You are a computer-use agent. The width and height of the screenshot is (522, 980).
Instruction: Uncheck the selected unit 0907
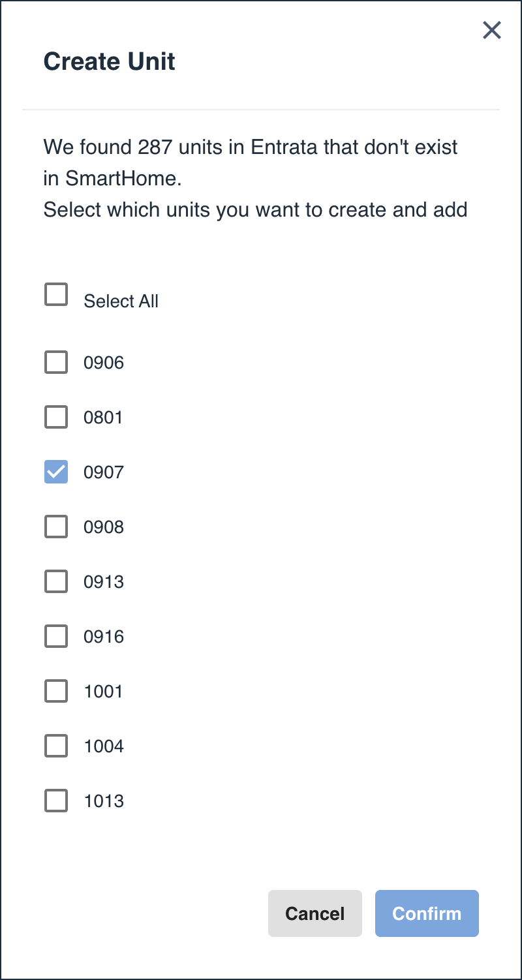click(x=56, y=472)
